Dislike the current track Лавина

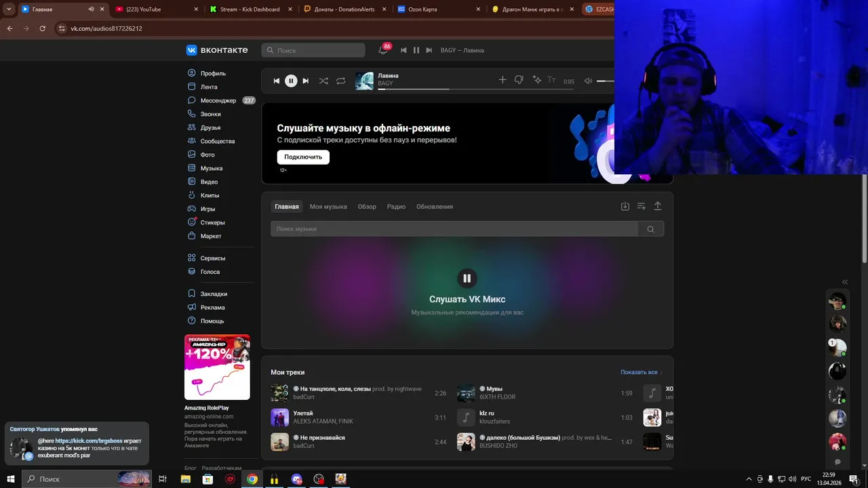519,80
